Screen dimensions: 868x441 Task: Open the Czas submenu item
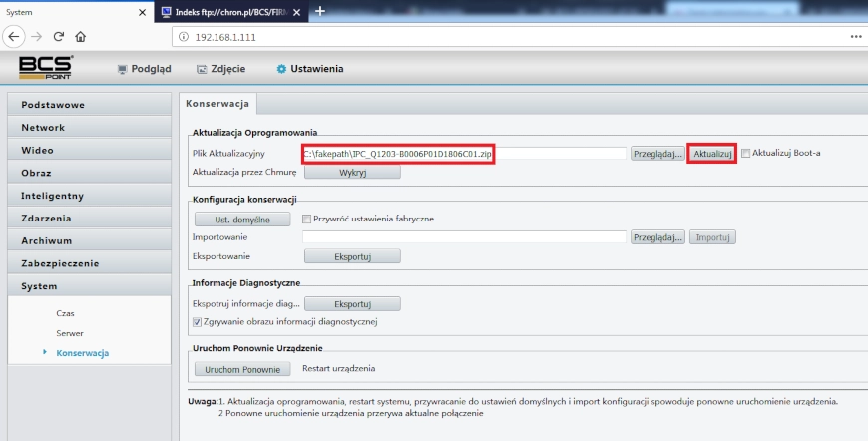(x=65, y=313)
